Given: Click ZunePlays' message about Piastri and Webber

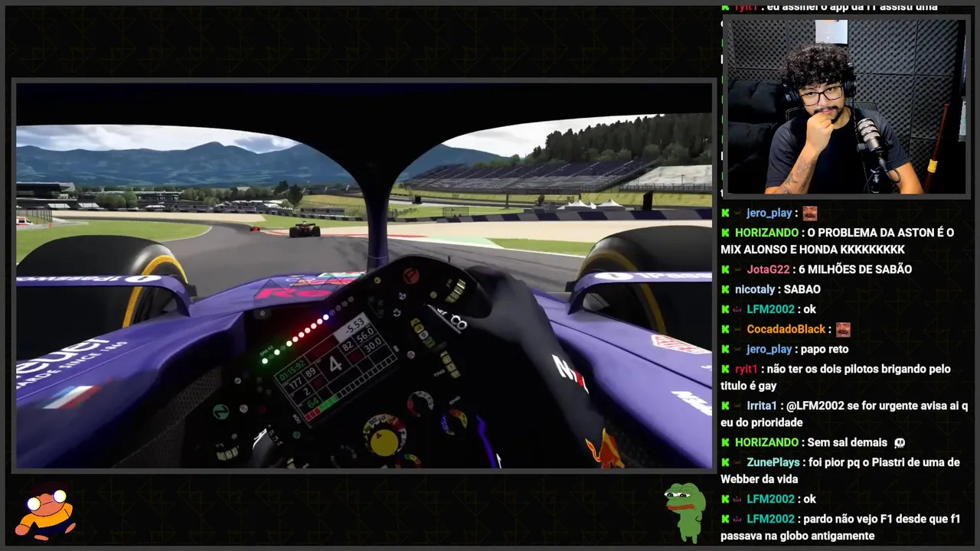Looking at the screenshot, I should [x=840, y=471].
